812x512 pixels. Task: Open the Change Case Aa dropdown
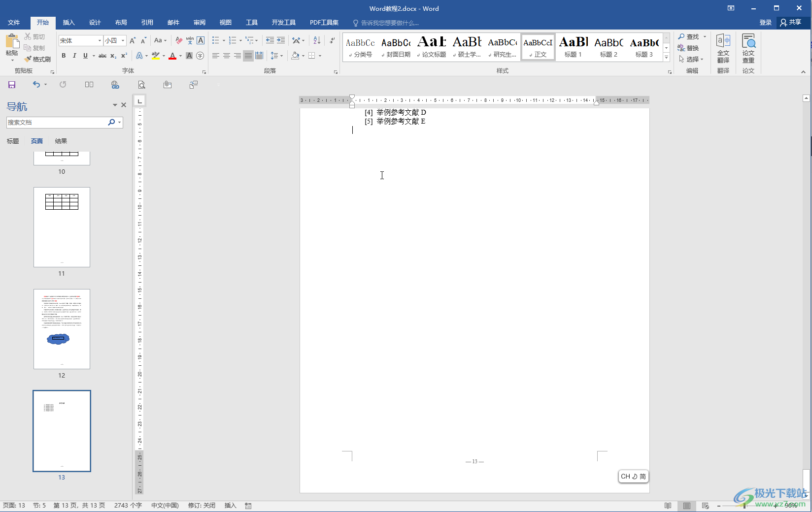click(x=160, y=40)
